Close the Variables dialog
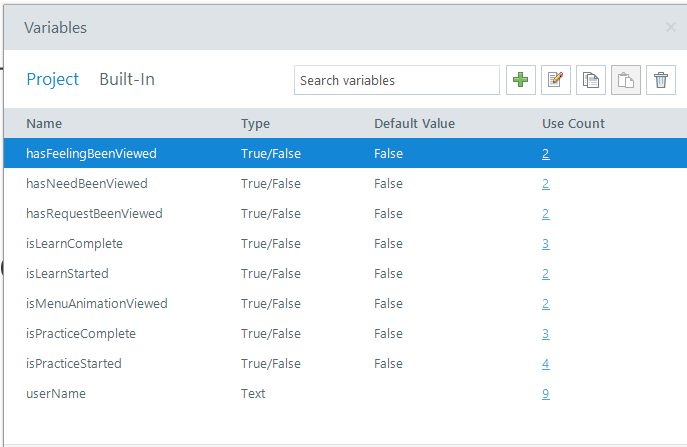 [670, 27]
